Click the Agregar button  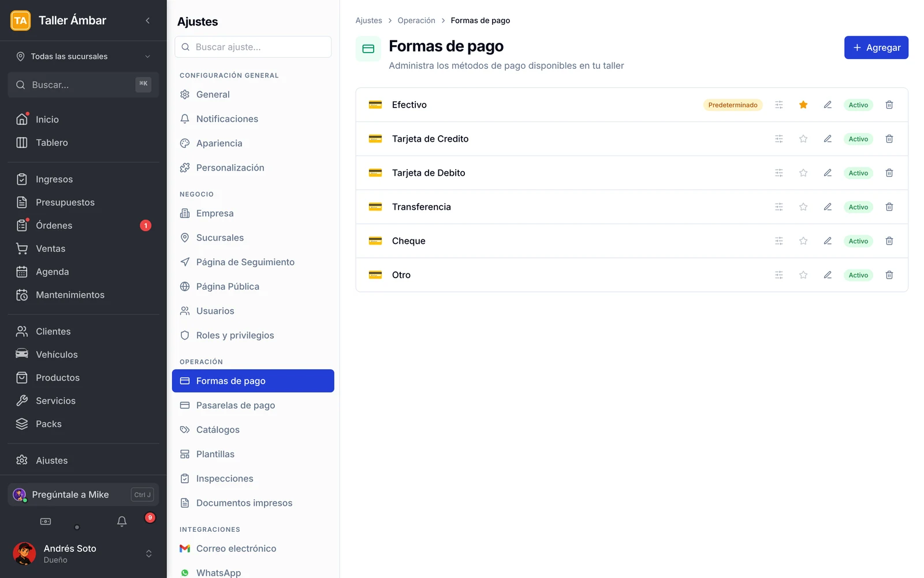point(876,47)
